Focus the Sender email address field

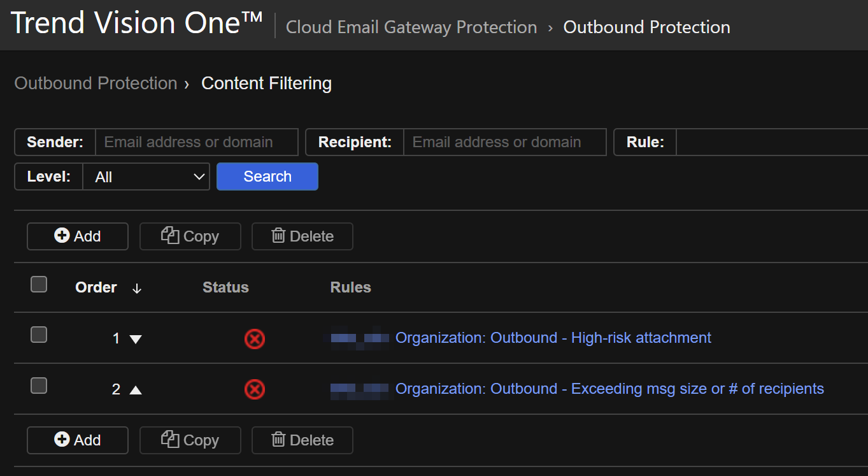click(196, 142)
